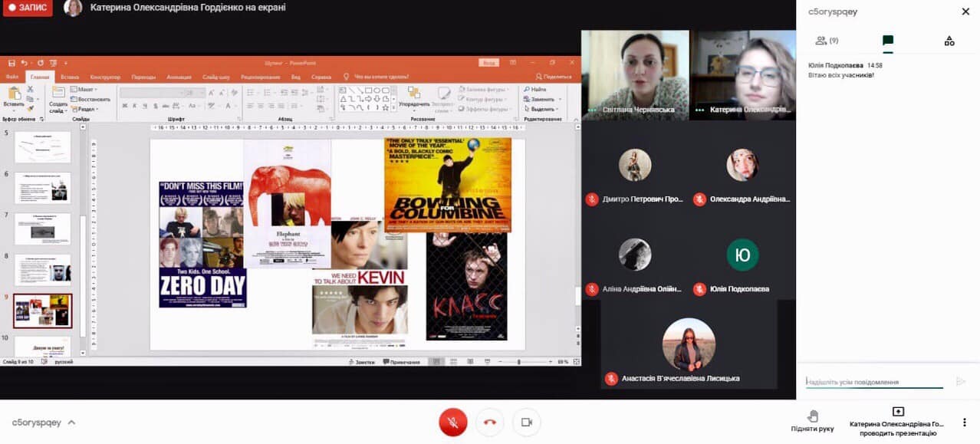Click the chat message input field
Image resolution: width=980 pixels, height=444 pixels.
coord(874,381)
